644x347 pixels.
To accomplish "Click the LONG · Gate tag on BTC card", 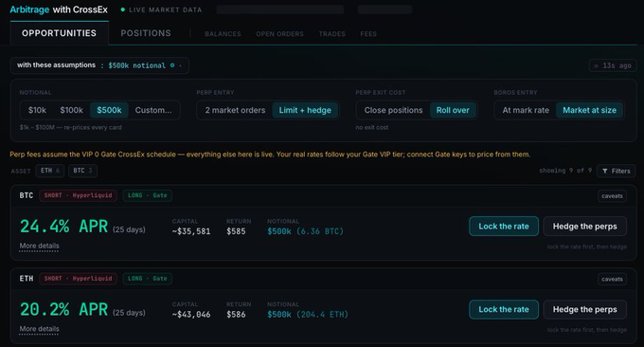I will [148, 195].
